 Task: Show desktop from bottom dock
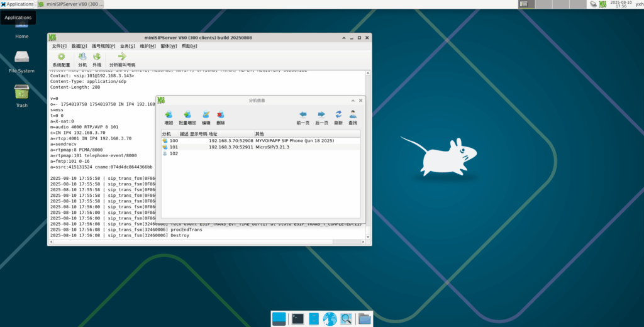(x=279, y=319)
